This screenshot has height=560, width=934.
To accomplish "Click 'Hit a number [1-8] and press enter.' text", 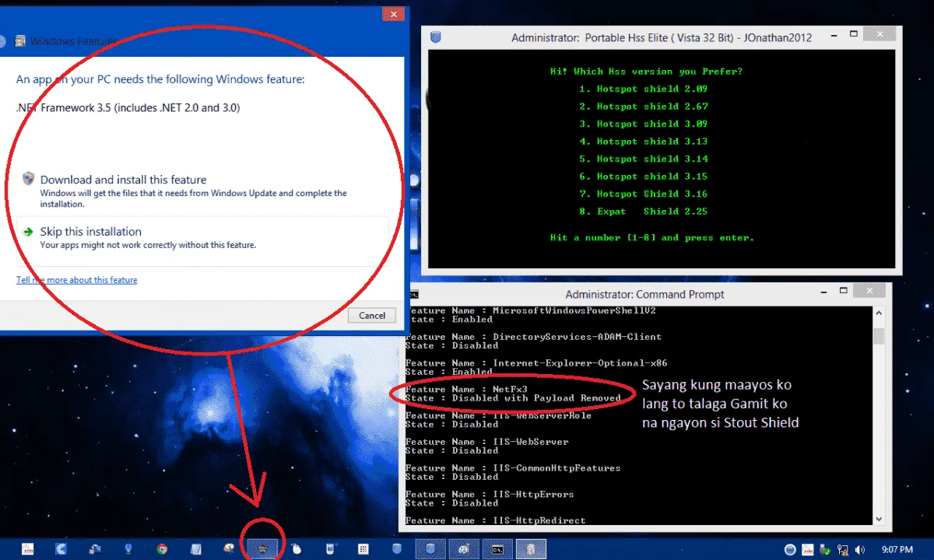I will click(x=651, y=238).
